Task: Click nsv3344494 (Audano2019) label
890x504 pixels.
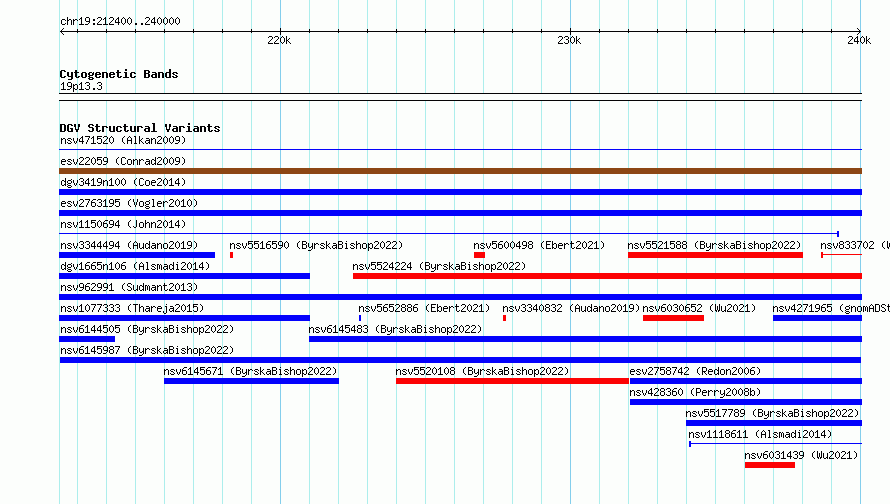Action: [129, 245]
